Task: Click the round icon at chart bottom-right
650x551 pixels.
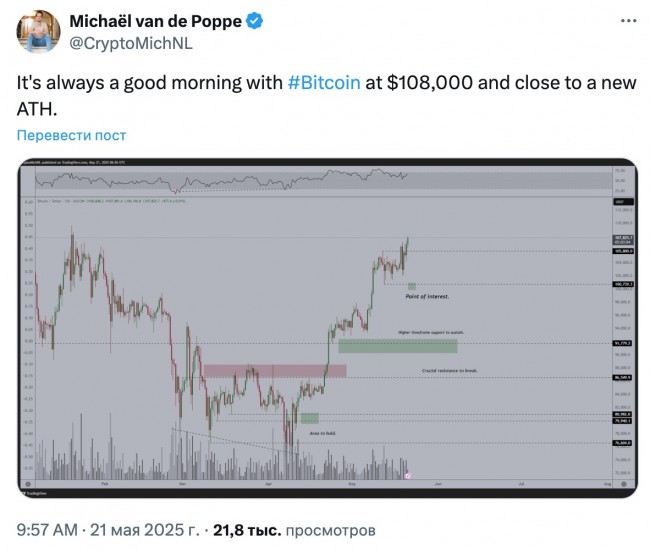Action: click(x=623, y=484)
